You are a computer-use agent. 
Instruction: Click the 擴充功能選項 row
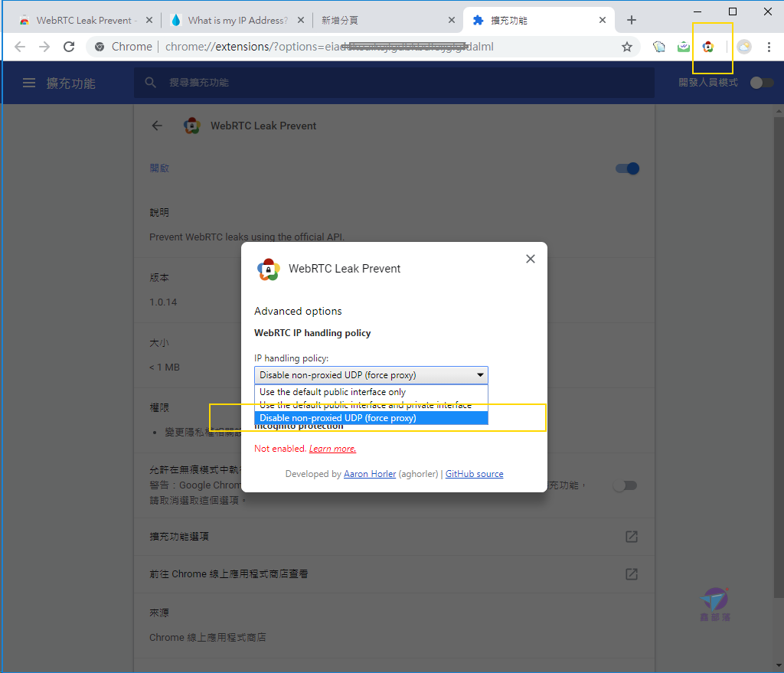(394, 537)
